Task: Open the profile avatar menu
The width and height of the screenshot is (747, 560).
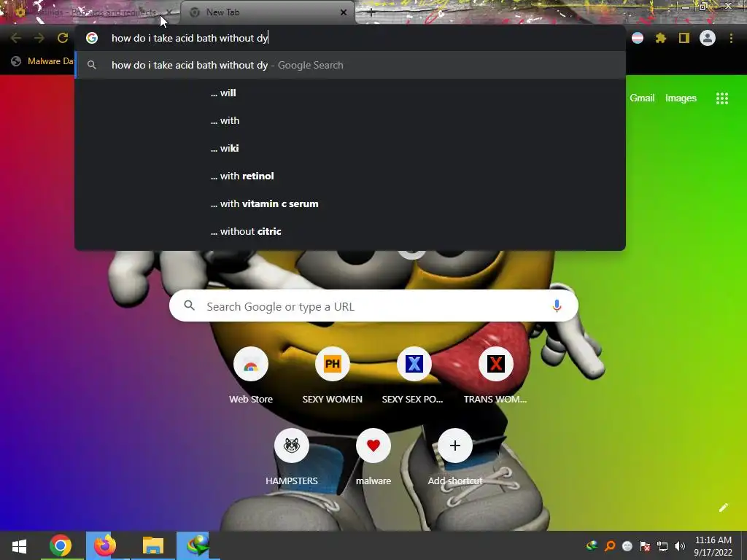Action: tap(708, 38)
